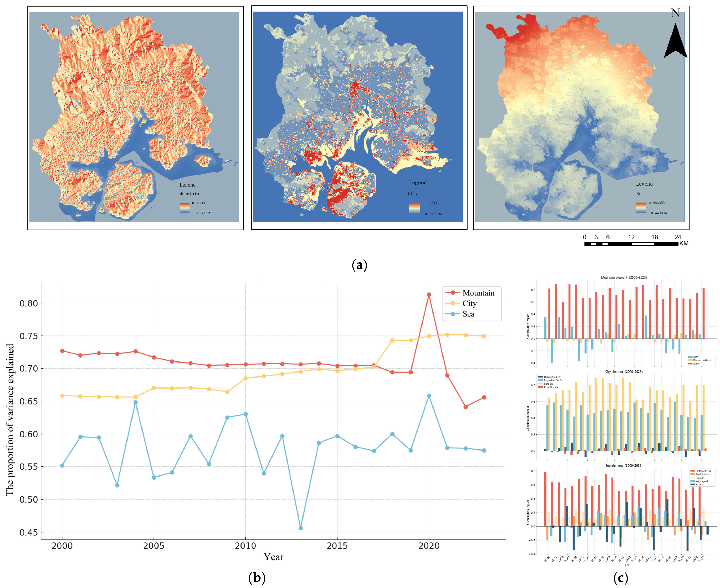Click the 0.80 tick on the line chart Y-axis
The image size is (720, 588).
click(x=29, y=303)
